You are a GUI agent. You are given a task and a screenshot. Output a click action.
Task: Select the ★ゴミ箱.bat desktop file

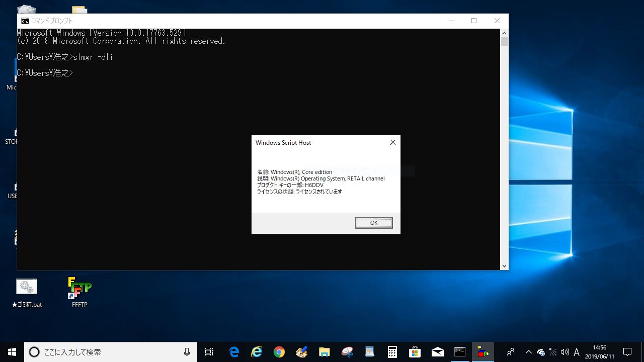[x=27, y=293]
